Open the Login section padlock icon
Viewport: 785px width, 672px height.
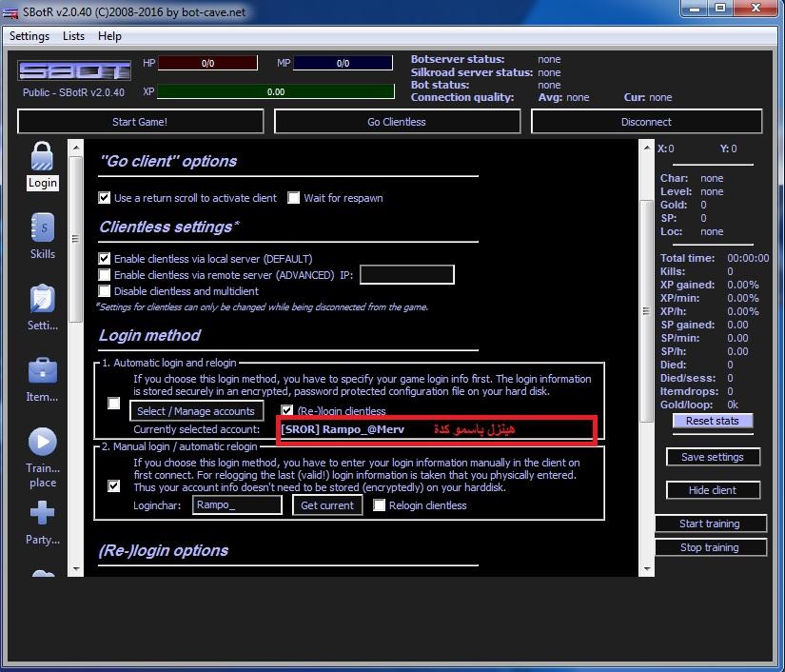click(43, 156)
